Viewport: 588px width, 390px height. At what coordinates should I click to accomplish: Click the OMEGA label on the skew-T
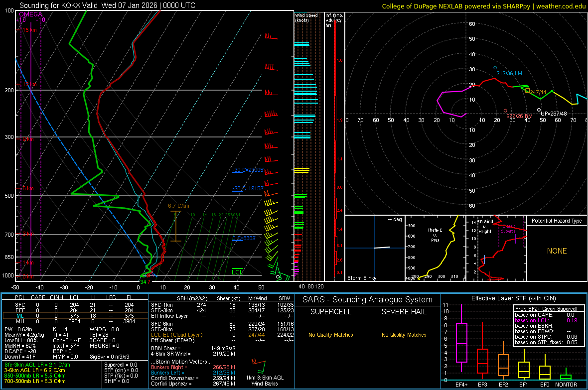pyautogui.click(x=30, y=14)
